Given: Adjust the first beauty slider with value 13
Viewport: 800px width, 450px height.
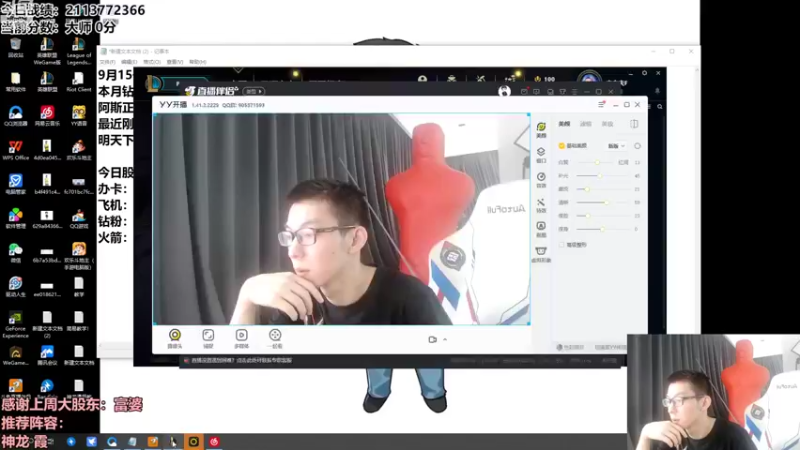Looking at the screenshot, I should pos(595,162).
